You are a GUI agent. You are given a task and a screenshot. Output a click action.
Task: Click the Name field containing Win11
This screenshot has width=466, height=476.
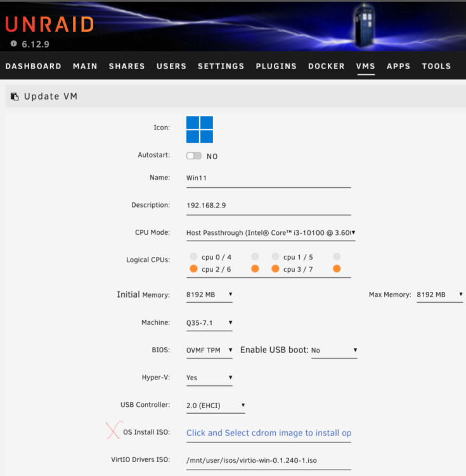click(x=269, y=178)
